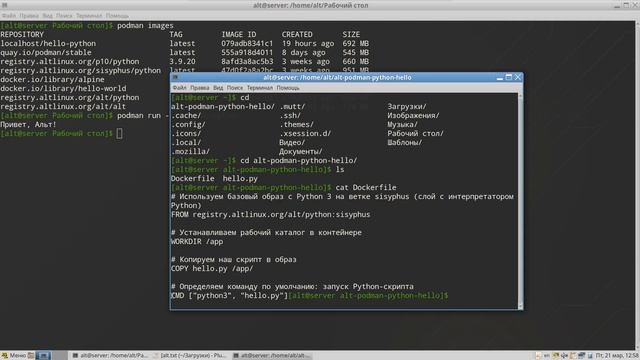The image size is (640, 360).
Task: Click the CMD ["python3", "hello.py"] line
Action: tap(229, 295)
